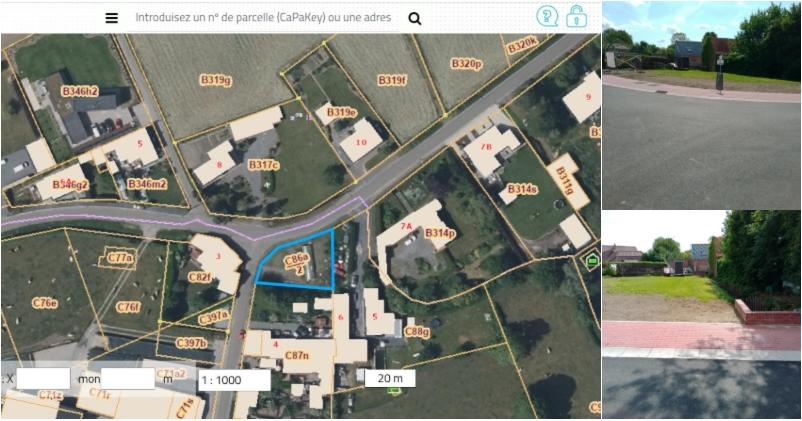Open the bottom lawn photo thumbnail
This screenshot has width=802, height=421.
point(702,315)
